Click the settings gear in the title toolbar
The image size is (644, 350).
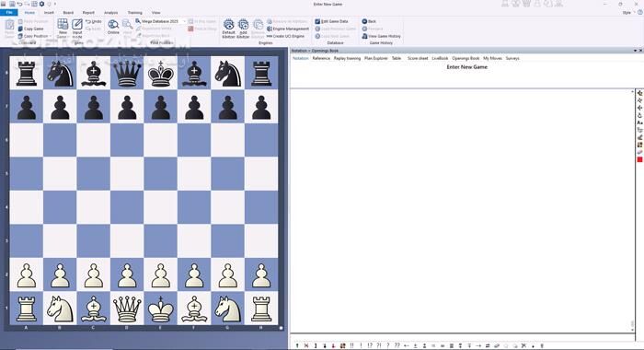tap(41, 4)
